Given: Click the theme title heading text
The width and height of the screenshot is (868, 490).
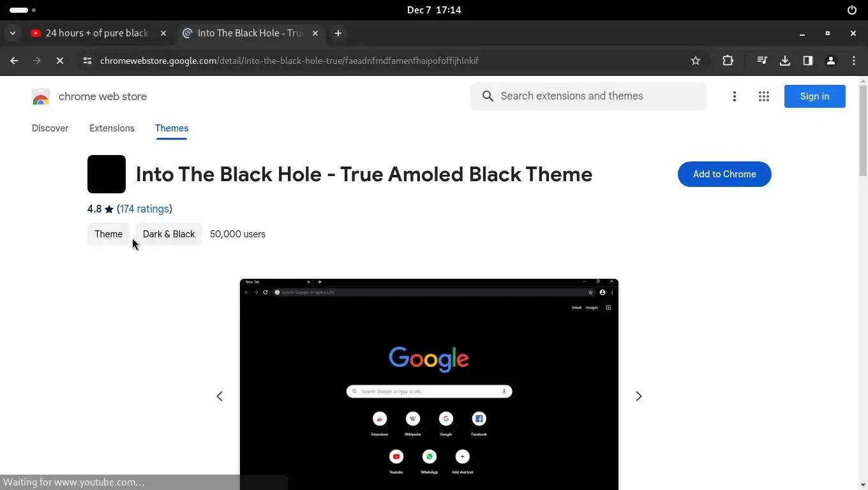Looking at the screenshot, I should [x=364, y=174].
